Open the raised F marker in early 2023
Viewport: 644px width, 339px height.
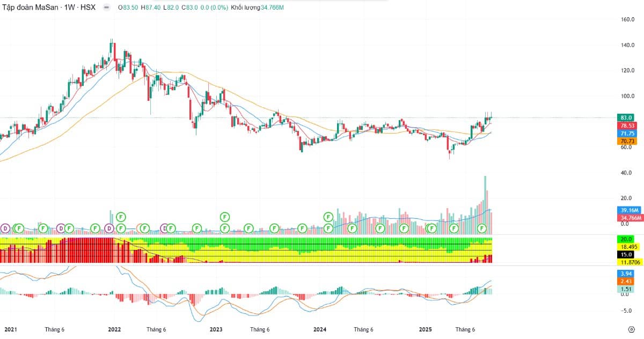pyautogui.click(x=224, y=217)
